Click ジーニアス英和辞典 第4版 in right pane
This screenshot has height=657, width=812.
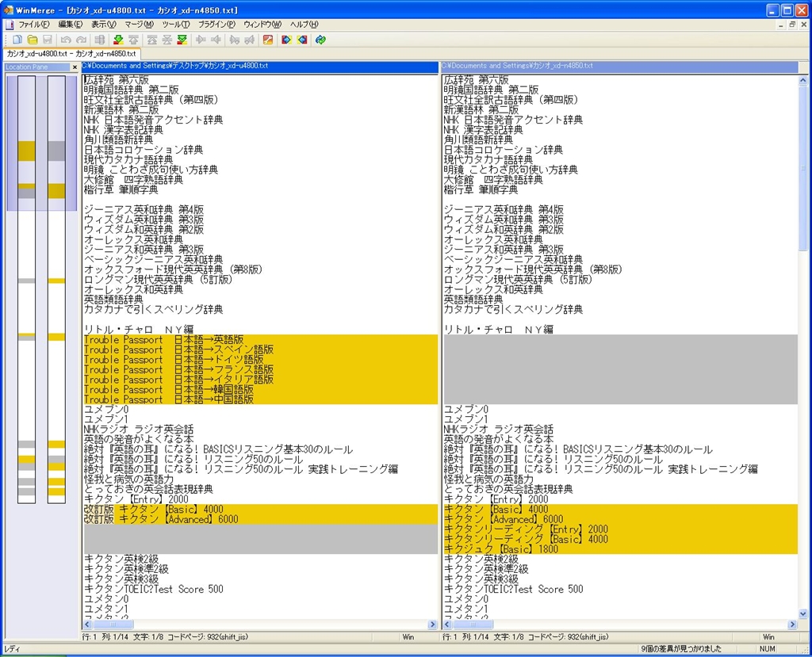tap(504, 210)
